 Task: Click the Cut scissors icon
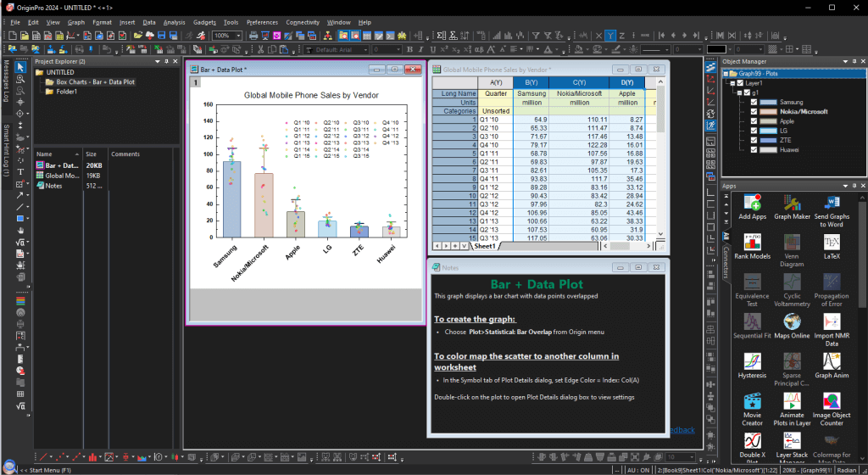pos(261,49)
